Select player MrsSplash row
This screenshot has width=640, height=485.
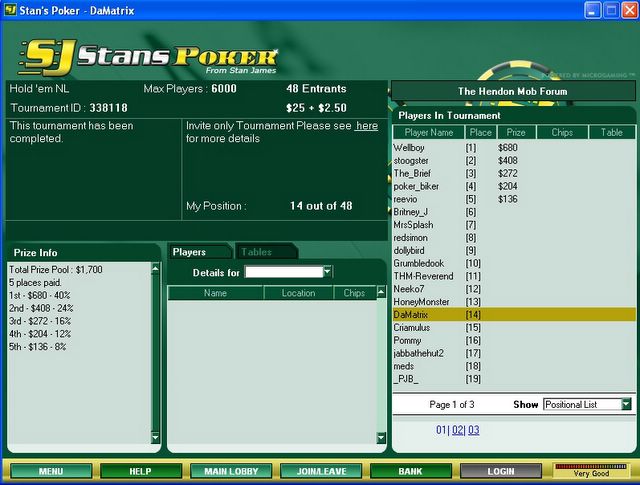point(514,225)
